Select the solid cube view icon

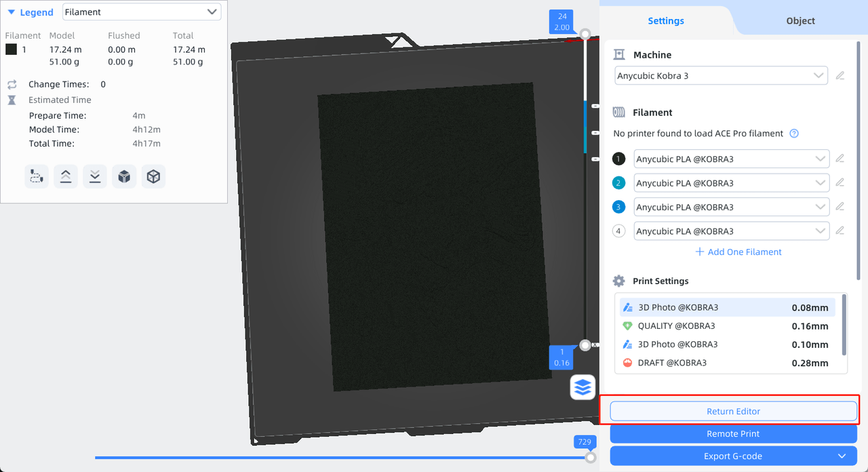tap(123, 176)
